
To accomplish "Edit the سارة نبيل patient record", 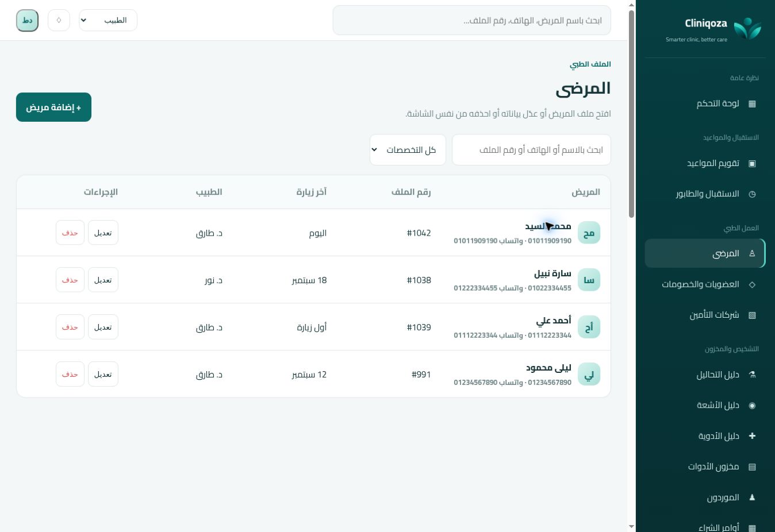I will (103, 280).
